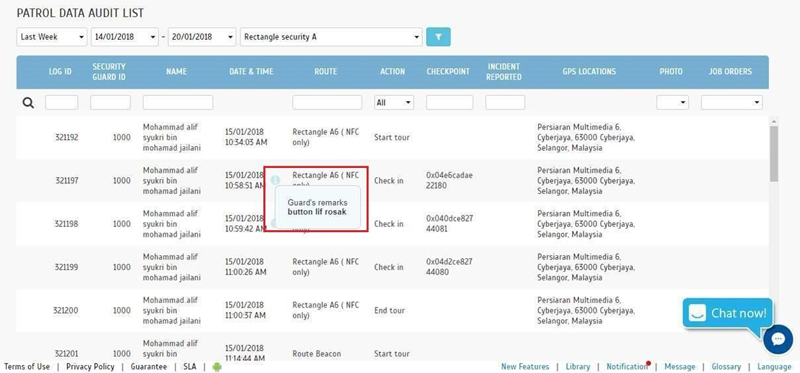Click the 15/01/2018 11:00:26 AM timestamp
This screenshot has height=373, width=800.
(245, 267)
